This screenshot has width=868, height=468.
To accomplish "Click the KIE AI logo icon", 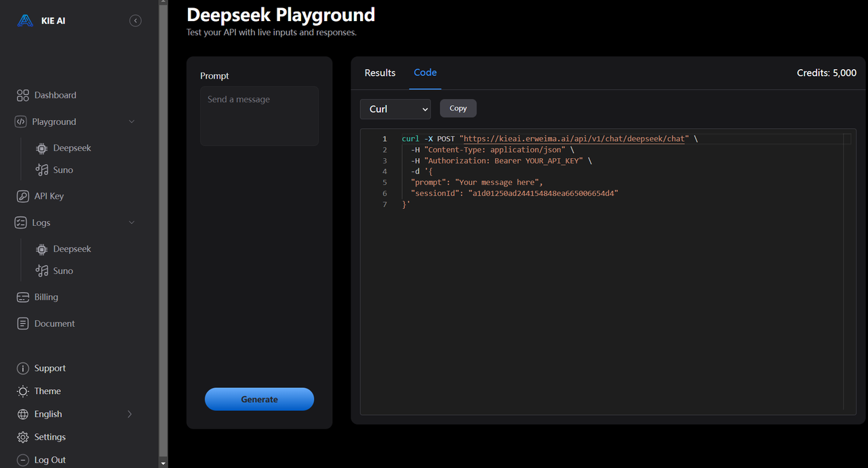I will 25,20.
